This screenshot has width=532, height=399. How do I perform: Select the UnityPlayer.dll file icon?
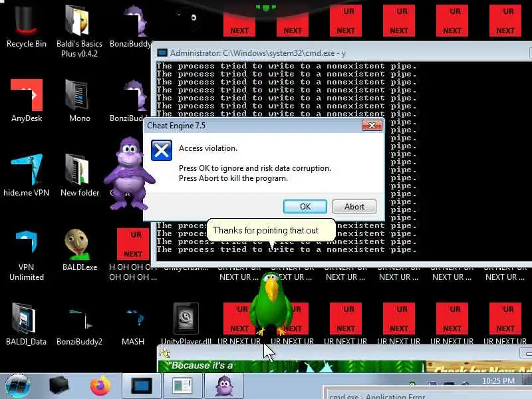(x=186, y=325)
